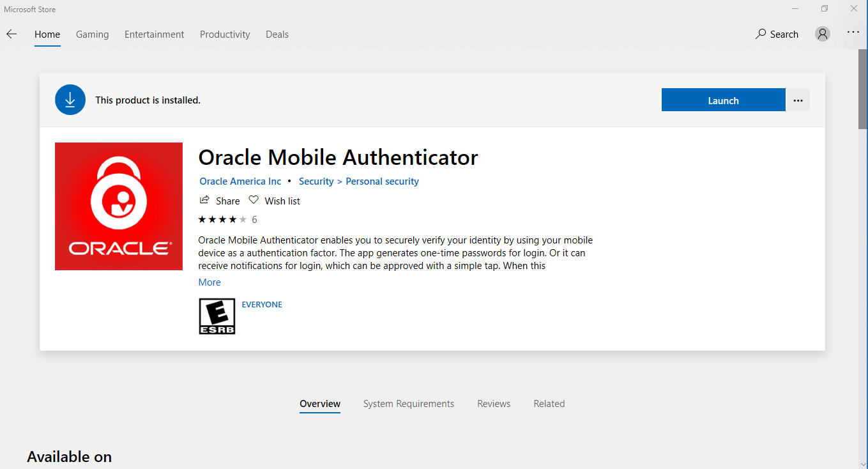
Task: Click the blue download arrow icon
Action: (70, 100)
